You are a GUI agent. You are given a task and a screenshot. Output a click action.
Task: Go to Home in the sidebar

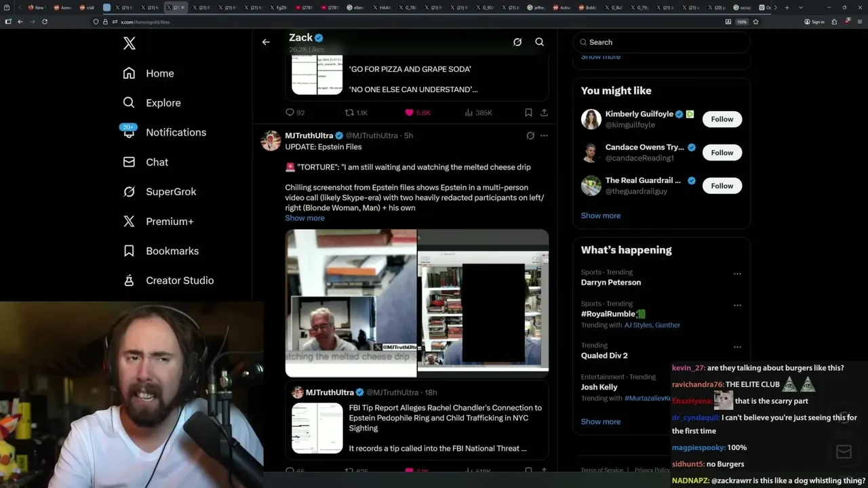149,73
